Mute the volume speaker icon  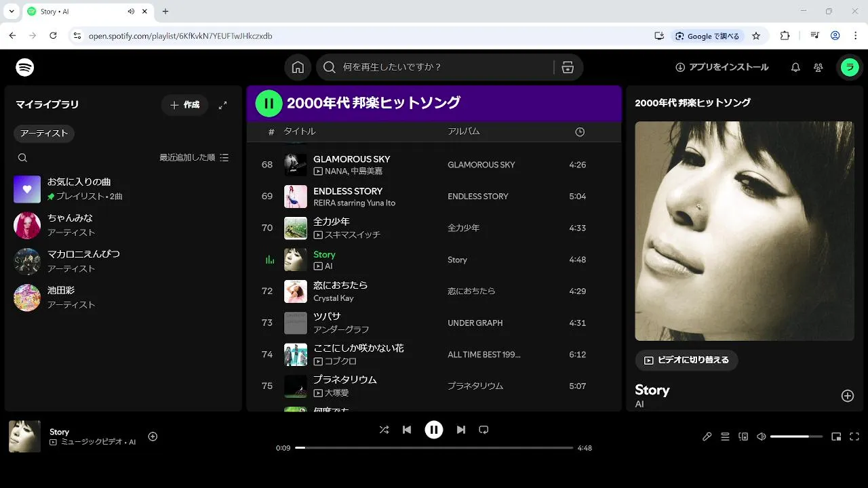[x=762, y=436]
